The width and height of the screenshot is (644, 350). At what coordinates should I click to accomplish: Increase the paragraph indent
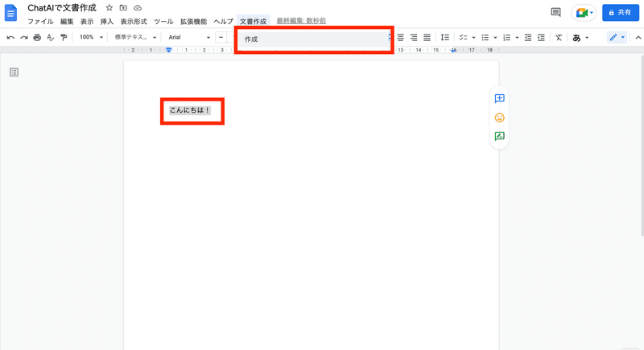(x=541, y=38)
